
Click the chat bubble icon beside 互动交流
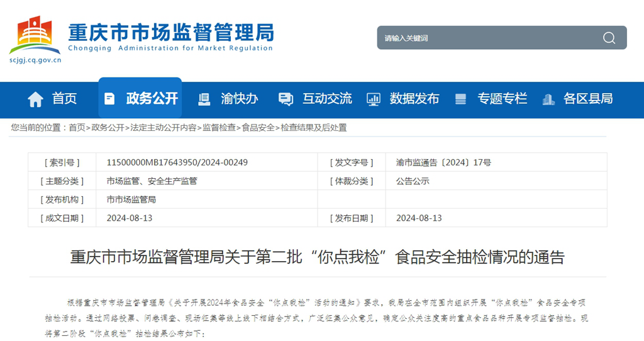tap(286, 99)
